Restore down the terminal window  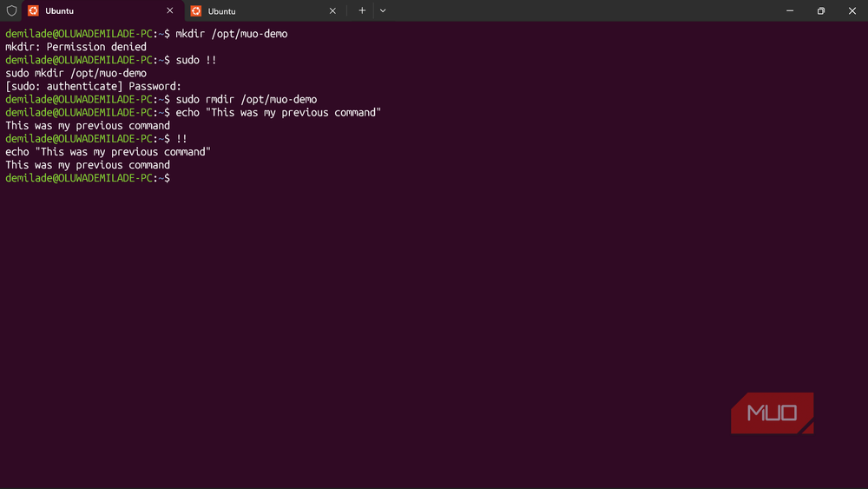(x=821, y=10)
